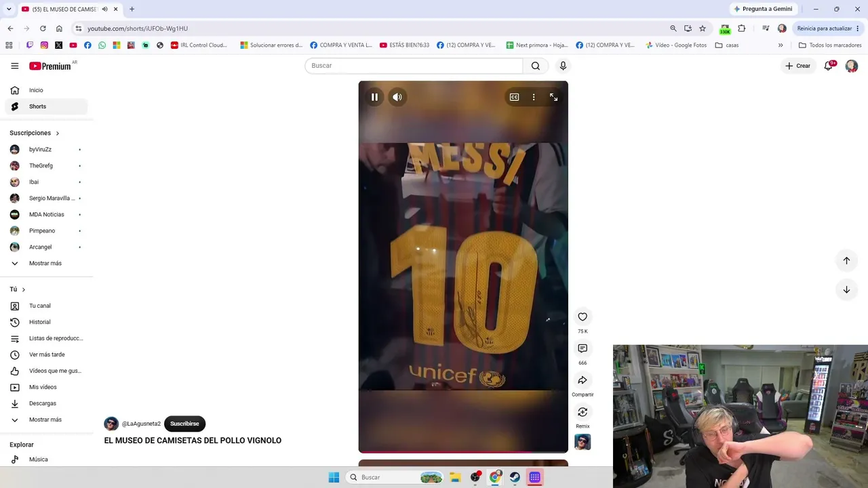Open the YouTube account avatar menu
This screenshot has width=868, height=488.
pos(852,66)
